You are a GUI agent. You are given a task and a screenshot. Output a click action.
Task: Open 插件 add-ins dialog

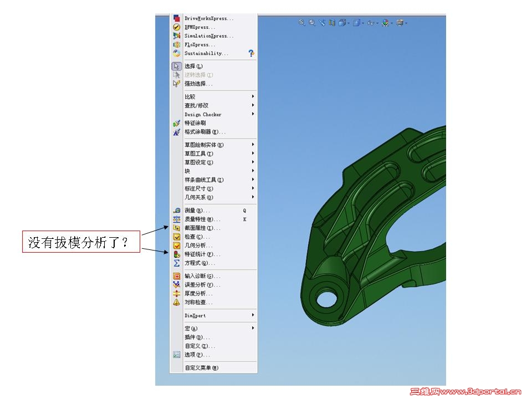point(213,337)
